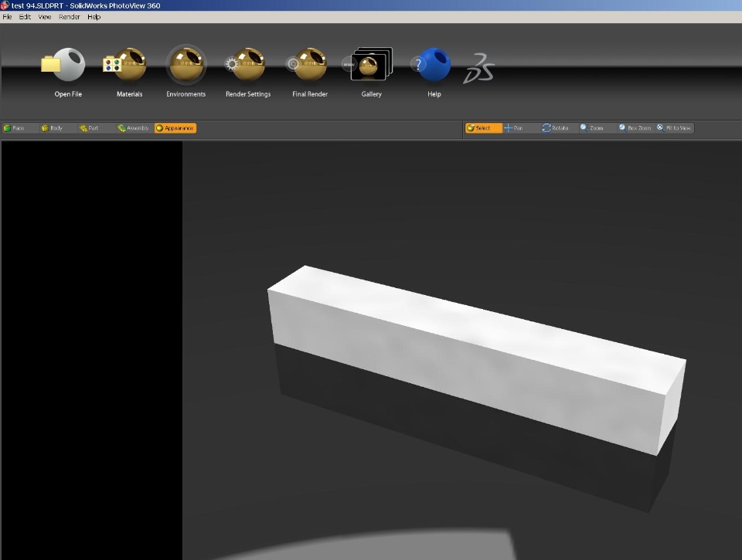Switch selection mode to Face
Viewport: 742px width, 560px height.
coord(14,128)
